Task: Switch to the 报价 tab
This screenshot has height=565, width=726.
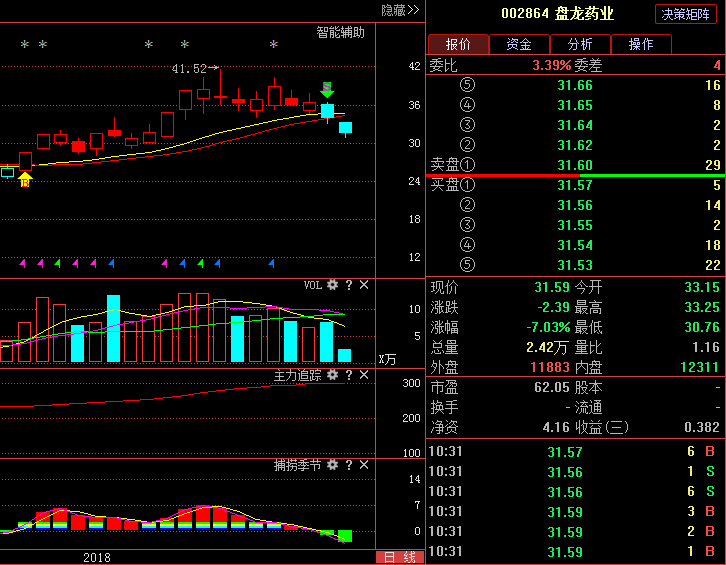Action: tap(458, 44)
